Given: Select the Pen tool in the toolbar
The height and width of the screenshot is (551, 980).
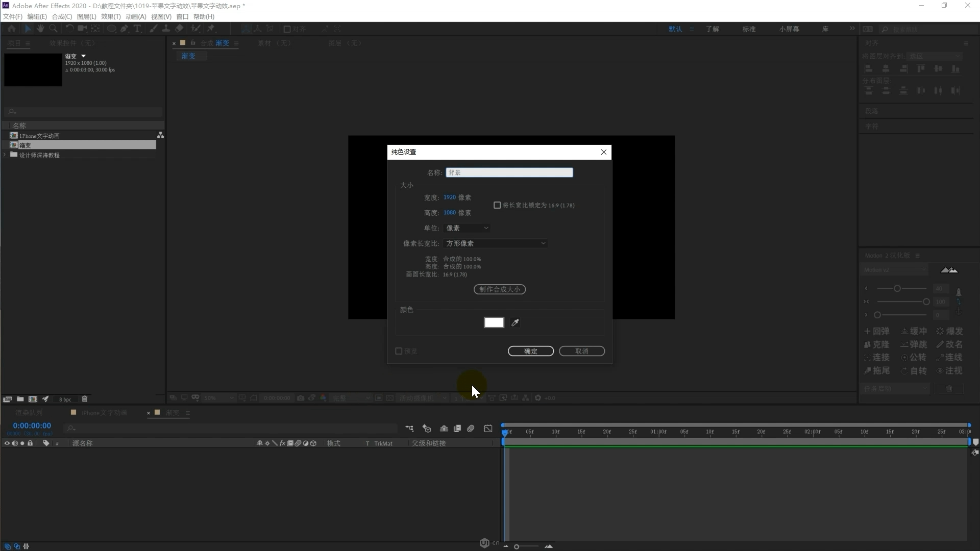Looking at the screenshot, I should tap(124, 29).
